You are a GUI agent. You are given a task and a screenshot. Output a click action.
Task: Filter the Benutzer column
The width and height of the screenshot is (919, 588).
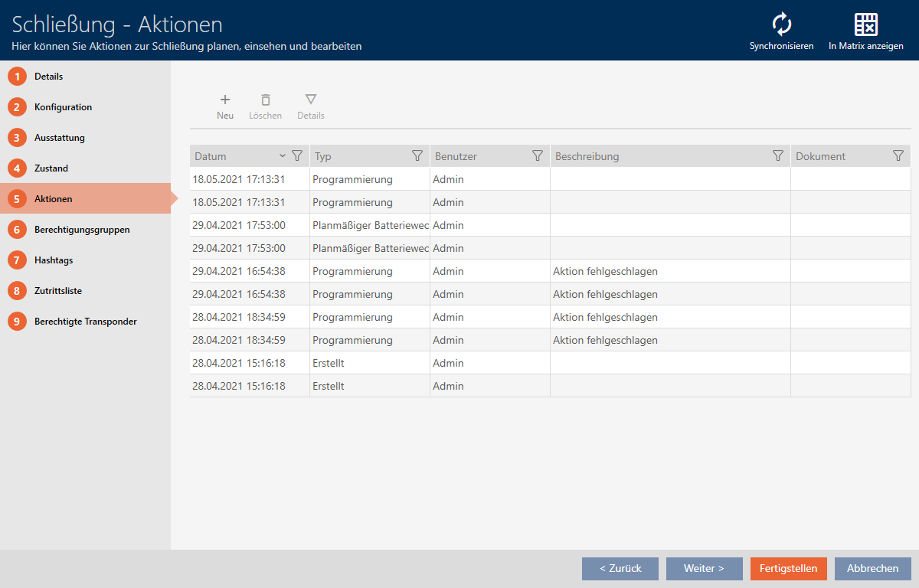click(x=538, y=155)
